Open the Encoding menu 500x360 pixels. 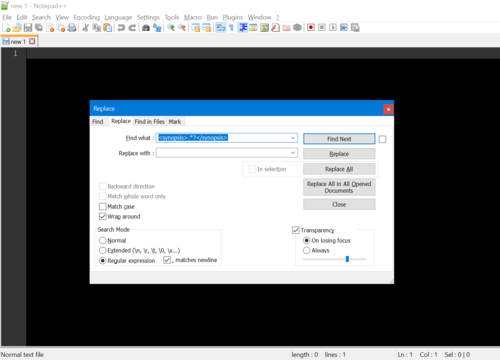point(87,17)
